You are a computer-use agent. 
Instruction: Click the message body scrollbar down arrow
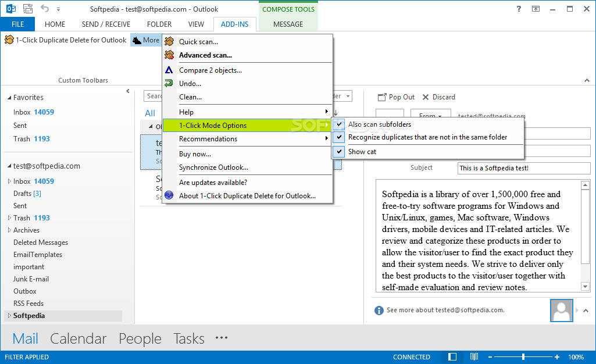[586, 287]
